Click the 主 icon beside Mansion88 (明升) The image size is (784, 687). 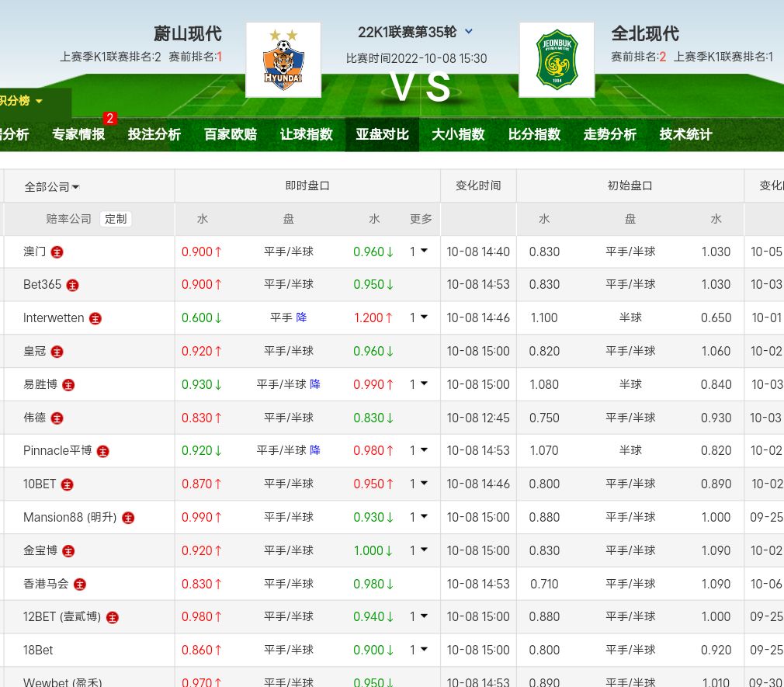tap(128, 518)
